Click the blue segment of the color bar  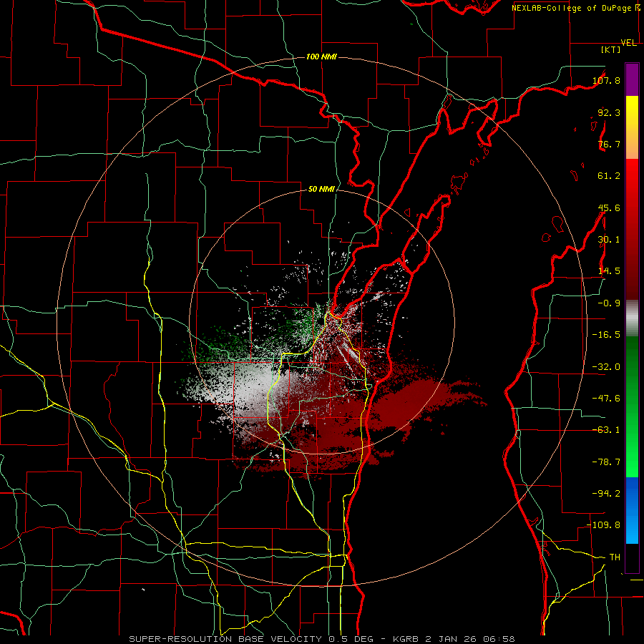pos(632,510)
